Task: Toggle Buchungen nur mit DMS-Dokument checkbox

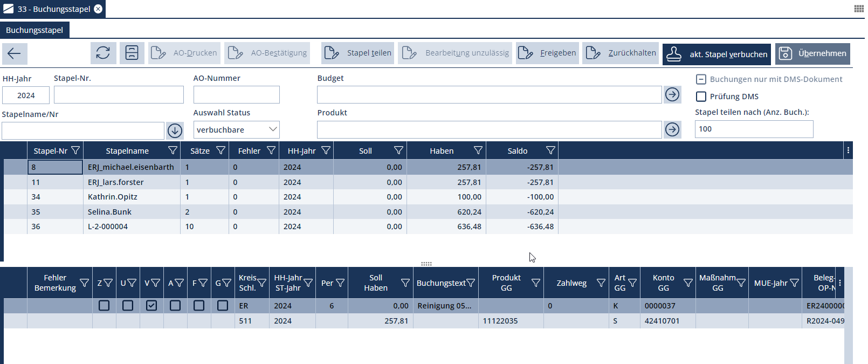Action: tap(701, 79)
